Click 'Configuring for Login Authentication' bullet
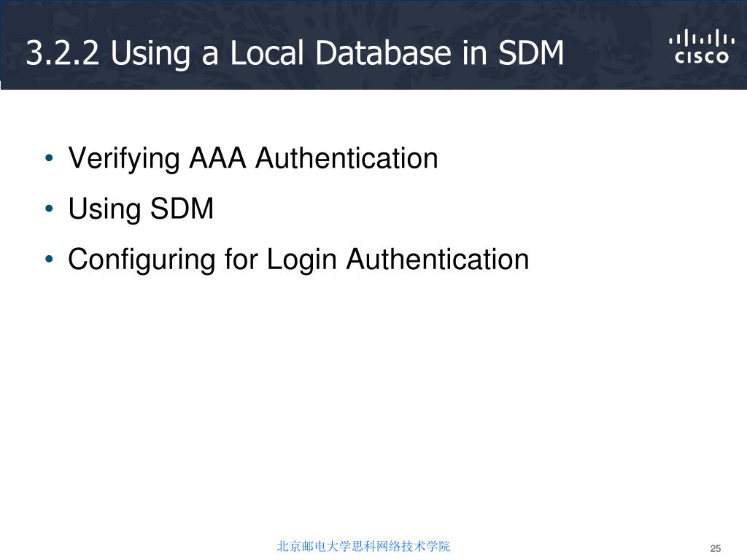The width and height of the screenshot is (747, 560). coord(298,260)
